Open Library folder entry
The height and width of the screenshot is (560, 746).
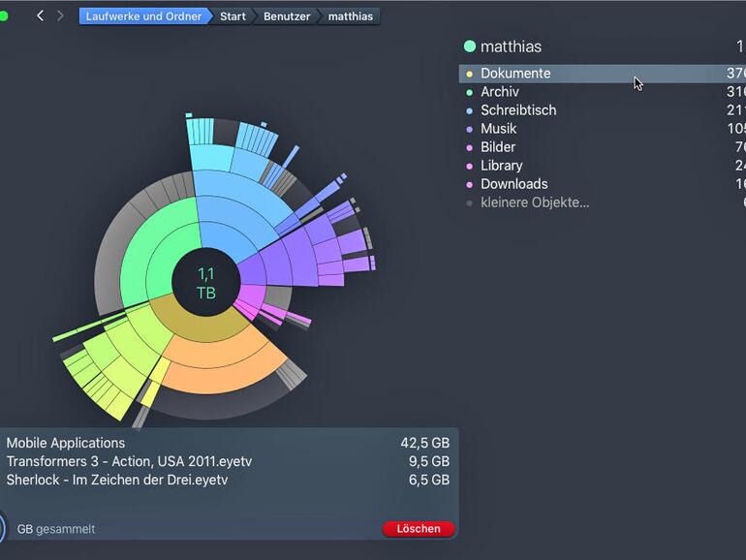click(603, 166)
